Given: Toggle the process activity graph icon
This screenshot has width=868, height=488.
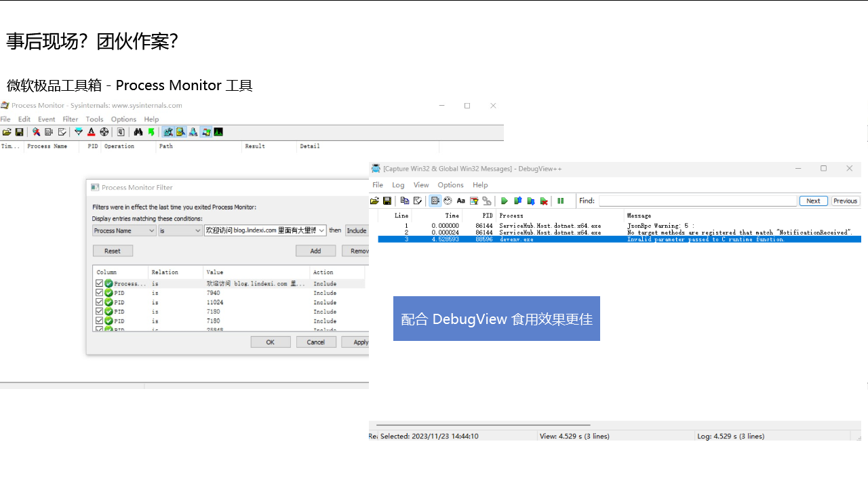Looking at the screenshot, I should pos(218,132).
